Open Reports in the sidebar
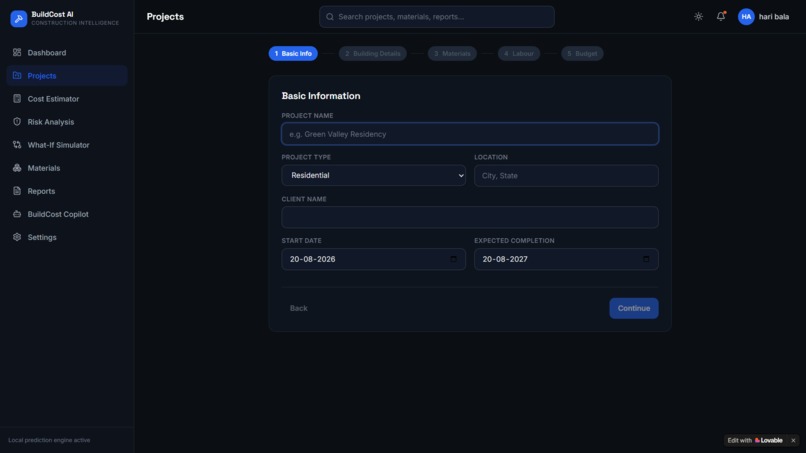 tap(67, 191)
